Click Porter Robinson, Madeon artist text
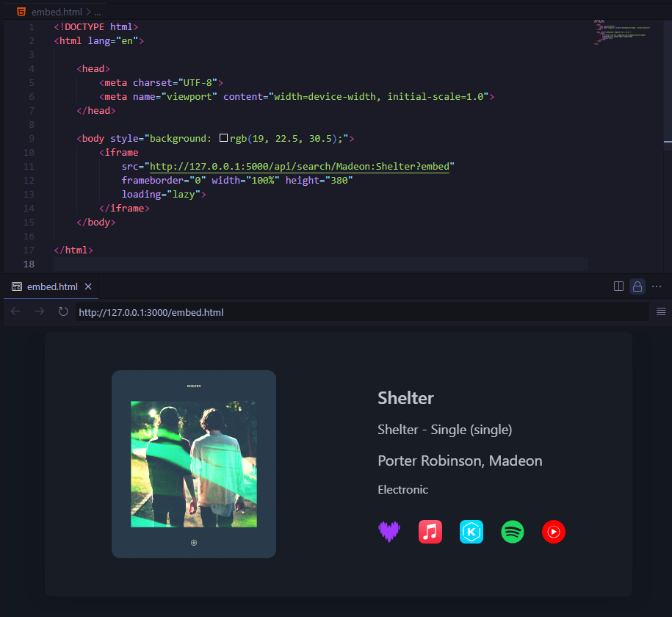672x617 pixels. tap(460, 461)
